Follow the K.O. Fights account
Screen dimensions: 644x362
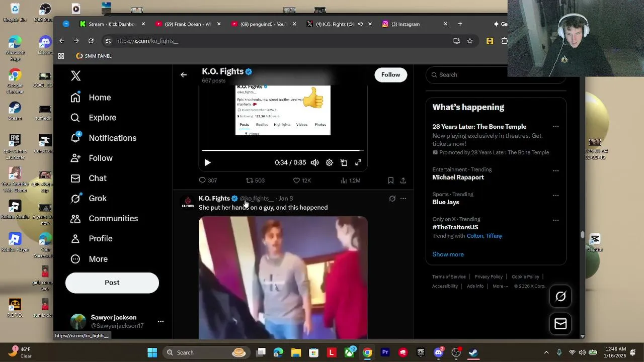pyautogui.click(x=390, y=74)
